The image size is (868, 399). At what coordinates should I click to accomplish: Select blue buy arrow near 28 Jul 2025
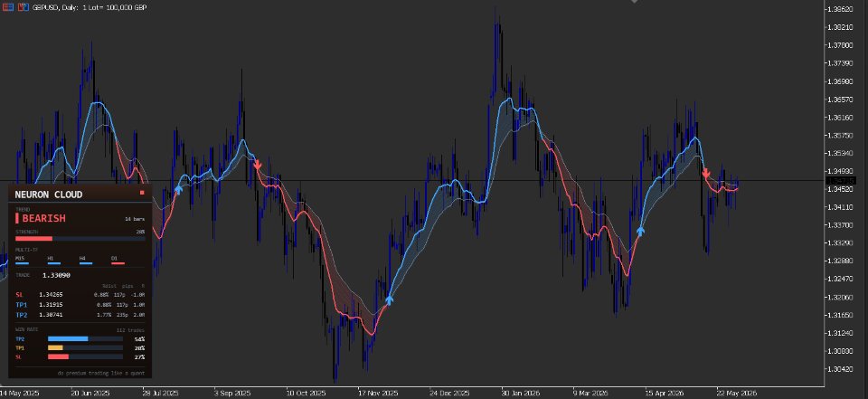pyautogui.click(x=178, y=189)
